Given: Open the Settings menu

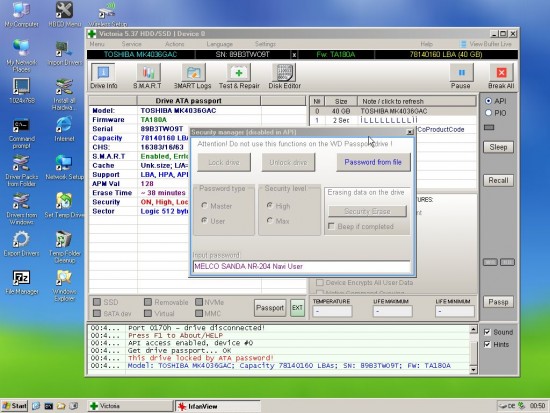Looking at the screenshot, I should [x=265, y=44].
